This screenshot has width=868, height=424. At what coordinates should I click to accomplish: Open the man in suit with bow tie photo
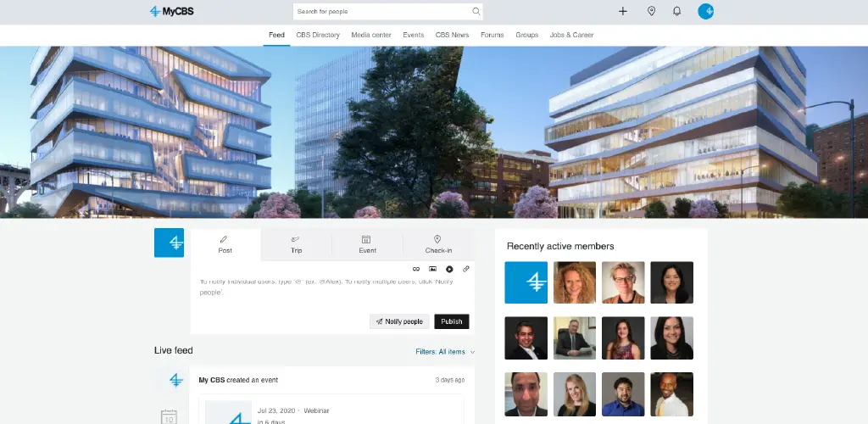click(526, 338)
